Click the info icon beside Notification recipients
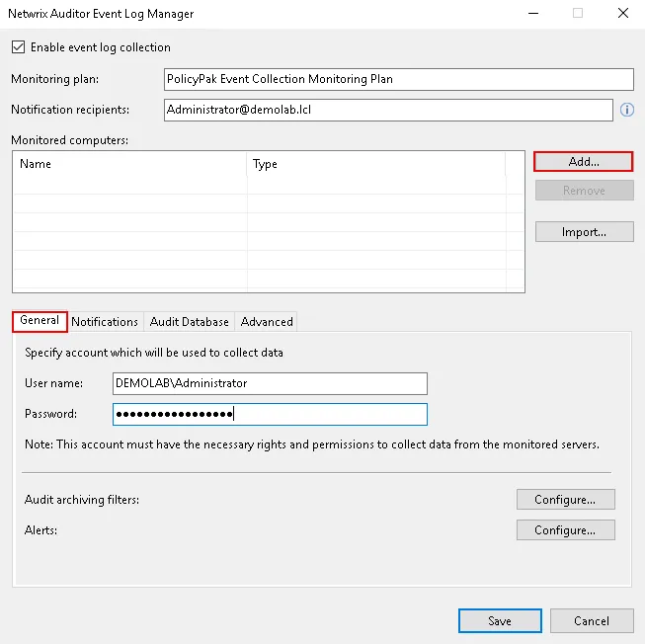 626,110
